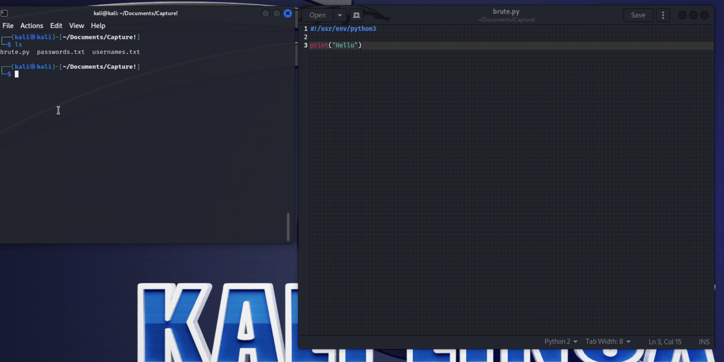
Task: Click passwords.txt in terminal listing
Action: click(60, 52)
